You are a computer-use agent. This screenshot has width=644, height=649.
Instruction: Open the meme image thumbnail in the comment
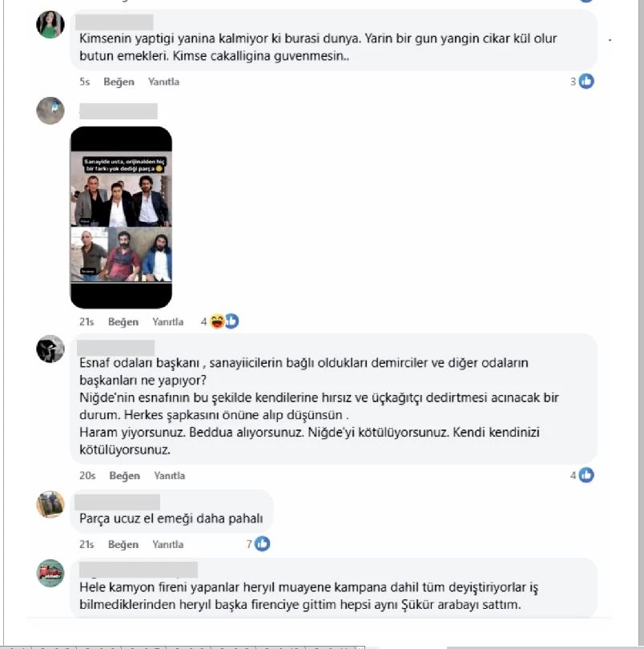(x=121, y=217)
